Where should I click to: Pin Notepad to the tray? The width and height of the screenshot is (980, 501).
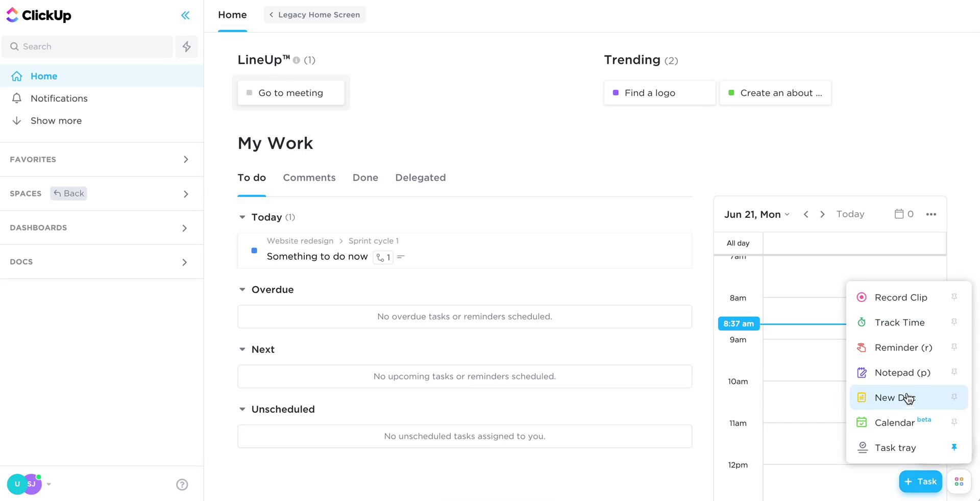point(954,372)
